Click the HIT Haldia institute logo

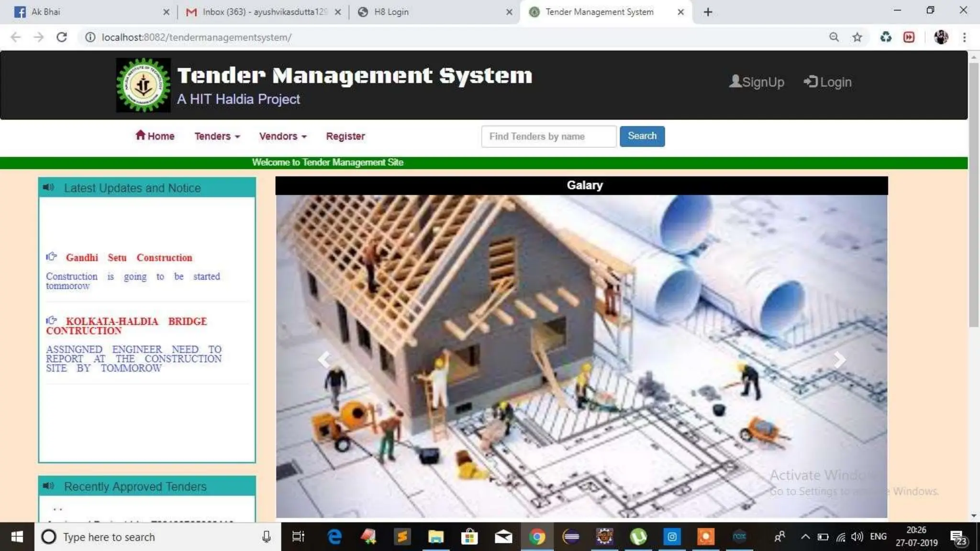pos(143,85)
